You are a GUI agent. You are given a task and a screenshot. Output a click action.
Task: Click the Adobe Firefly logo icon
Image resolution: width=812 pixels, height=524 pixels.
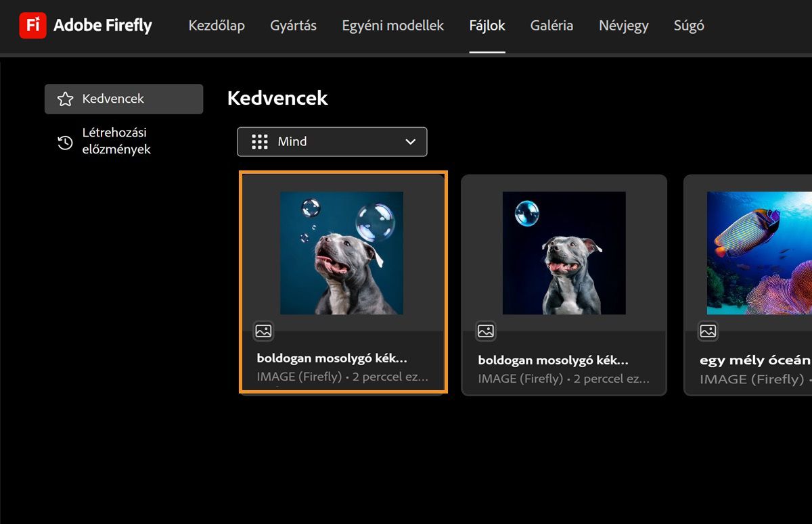coord(33,26)
